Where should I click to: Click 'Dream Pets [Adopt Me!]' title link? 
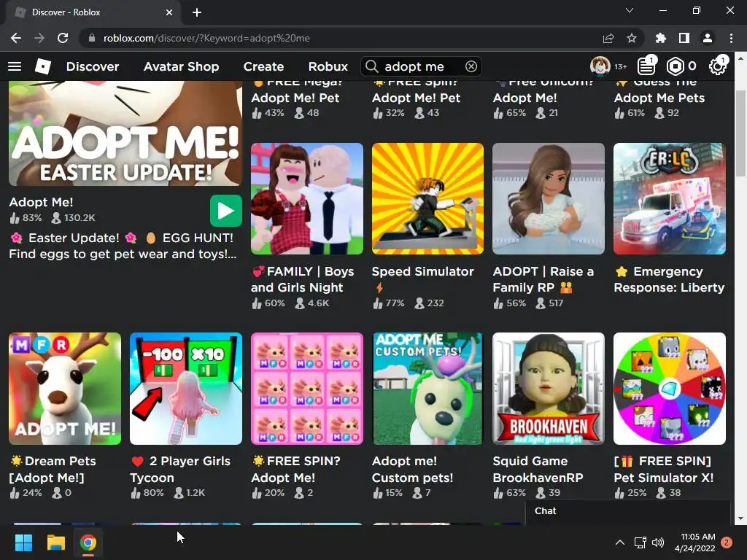point(53,469)
